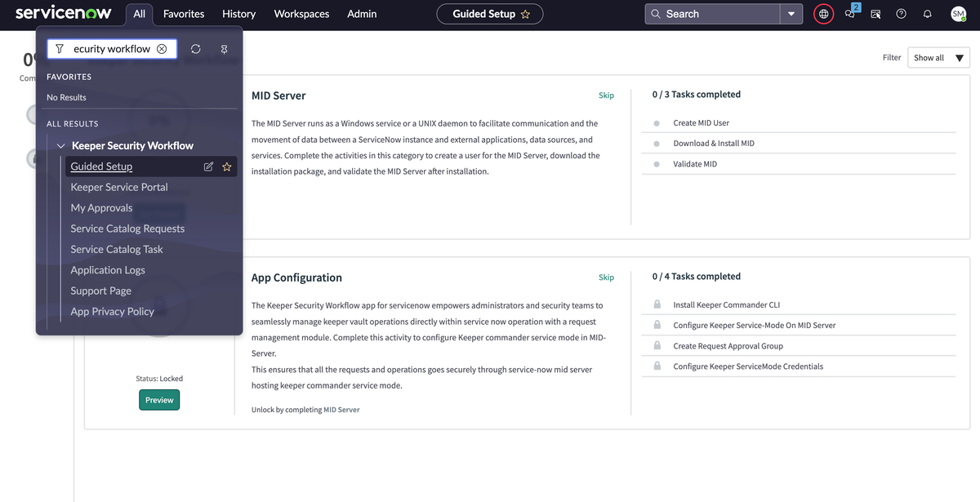Open the help question mark icon

901,14
